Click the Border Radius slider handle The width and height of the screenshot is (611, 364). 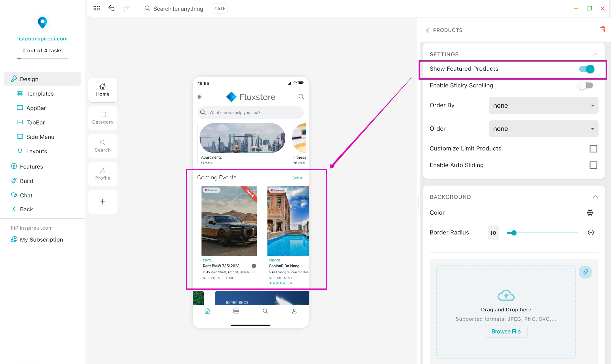coord(514,233)
